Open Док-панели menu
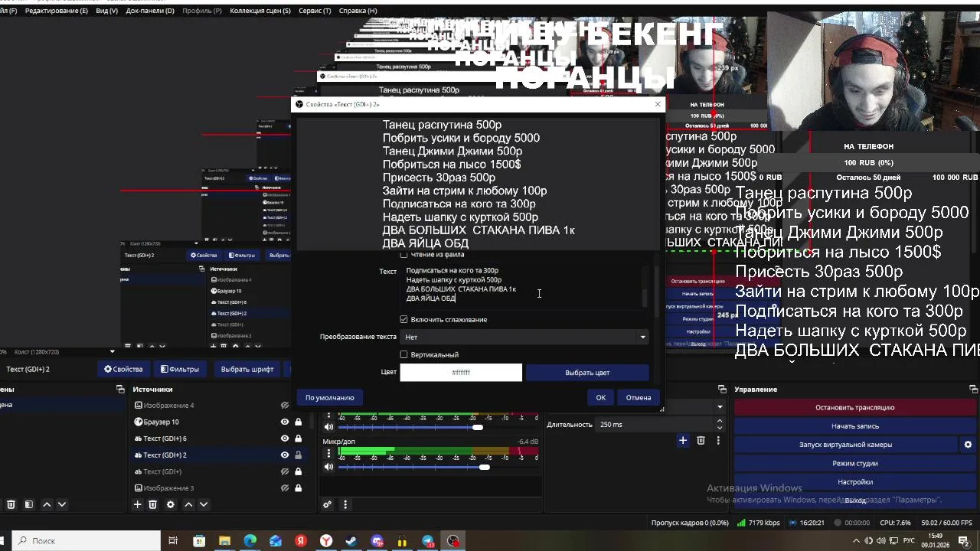The image size is (980, 551). (150, 11)
